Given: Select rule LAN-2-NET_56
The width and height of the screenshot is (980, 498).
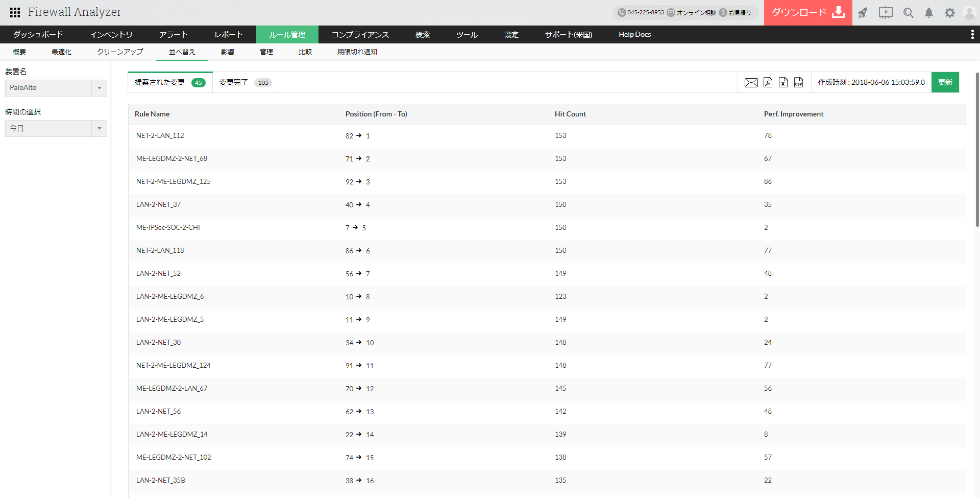Looking at the screenshot, I should click(158, 411).
